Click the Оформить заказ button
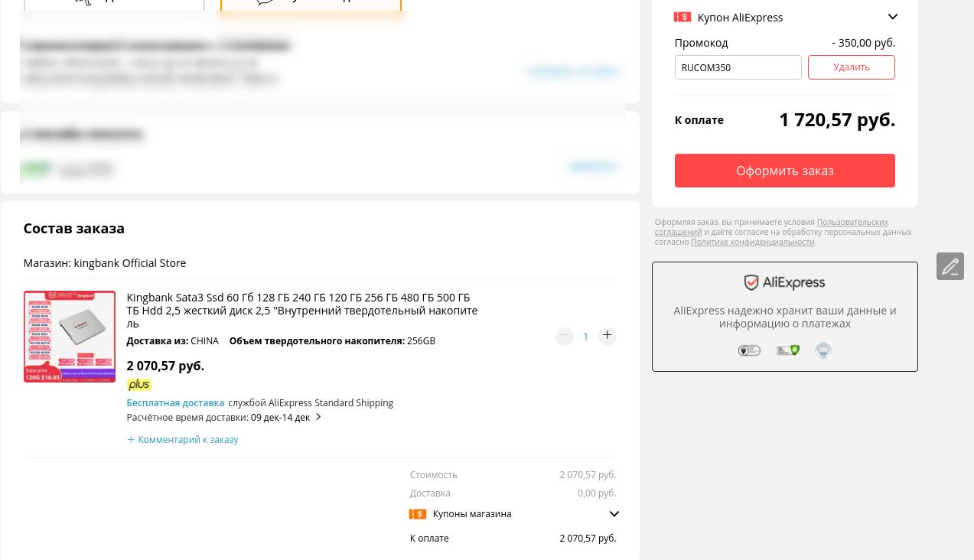The height and width of the screenshot is (560, 974). 785,171
